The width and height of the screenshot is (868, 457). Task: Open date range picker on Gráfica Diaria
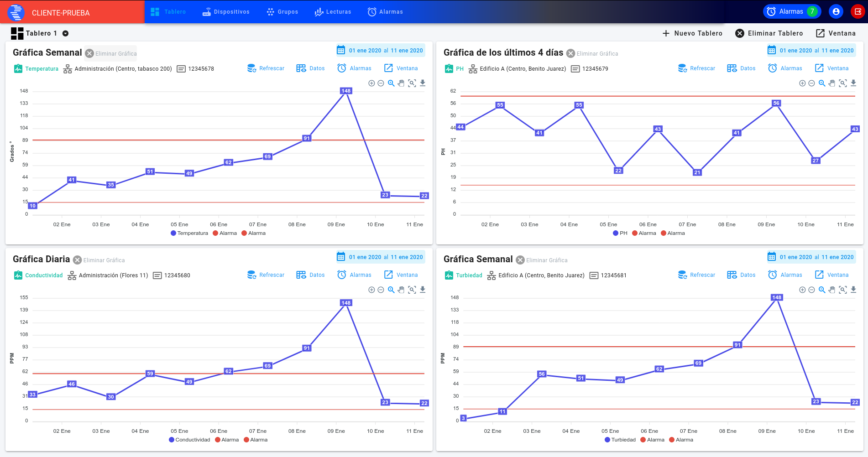click(381, 257)
